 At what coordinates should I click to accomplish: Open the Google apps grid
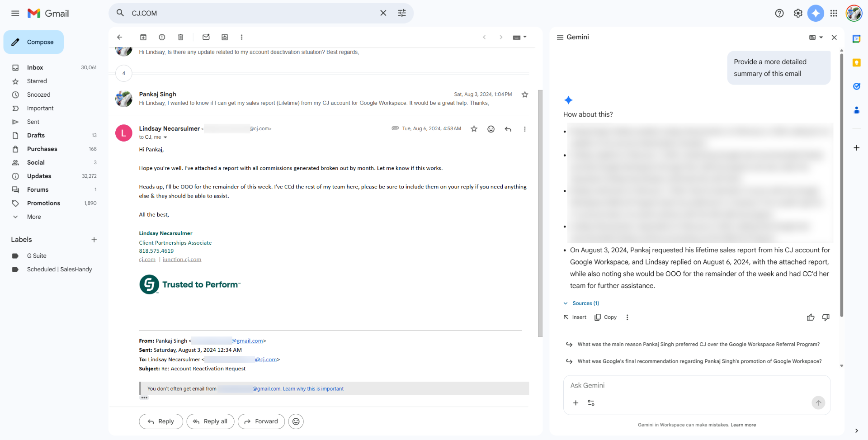coord(834,13)
